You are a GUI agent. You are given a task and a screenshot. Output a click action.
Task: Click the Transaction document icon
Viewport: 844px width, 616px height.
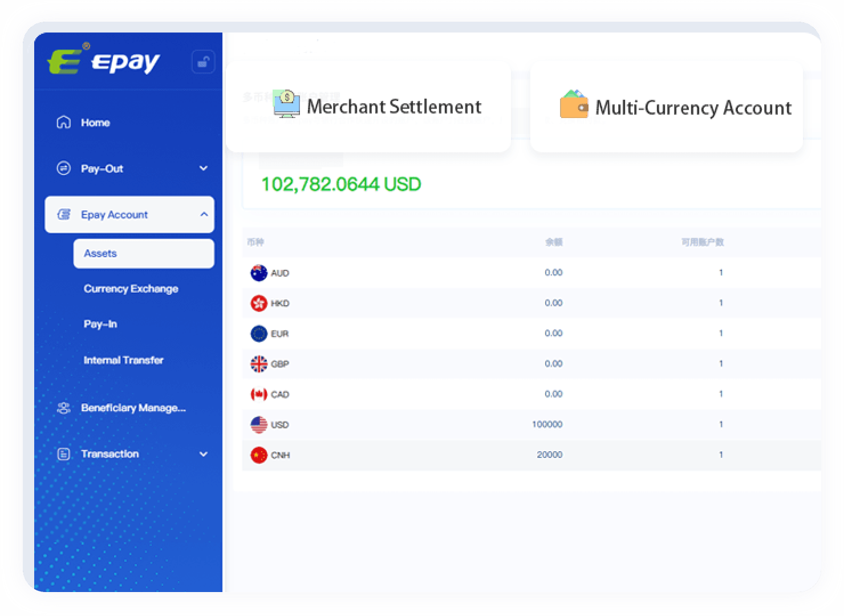point(64,454)
